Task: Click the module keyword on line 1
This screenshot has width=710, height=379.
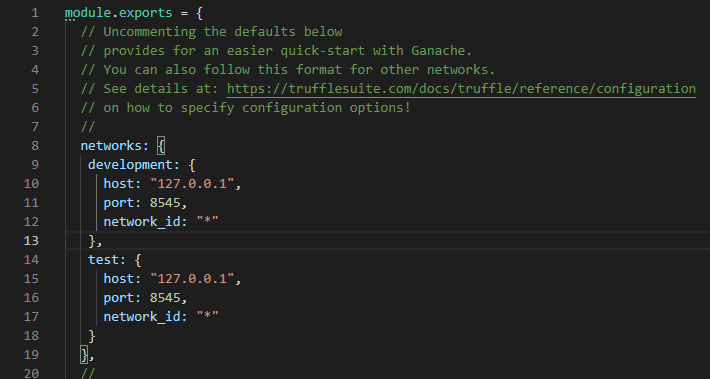Action: tap(88, 13)
